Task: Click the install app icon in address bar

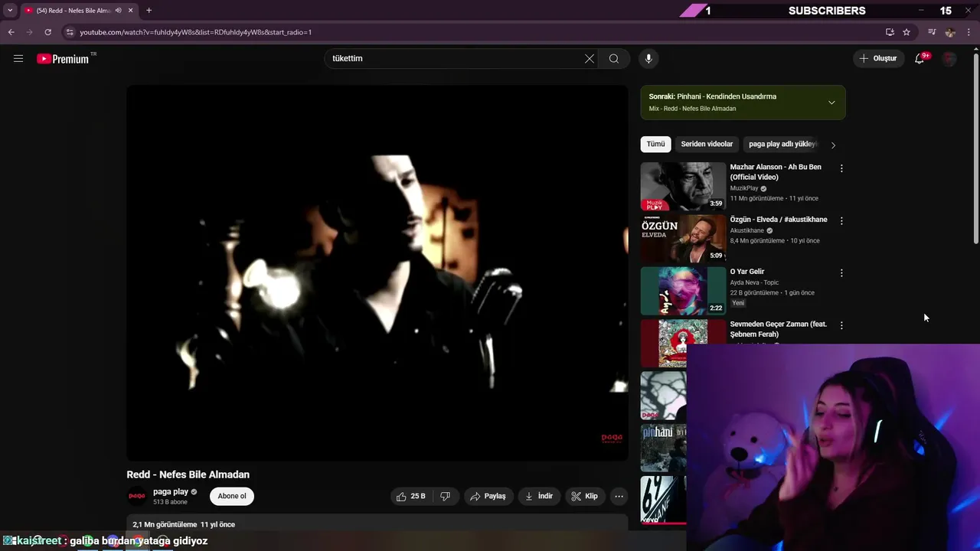Action: coord(890,32)
